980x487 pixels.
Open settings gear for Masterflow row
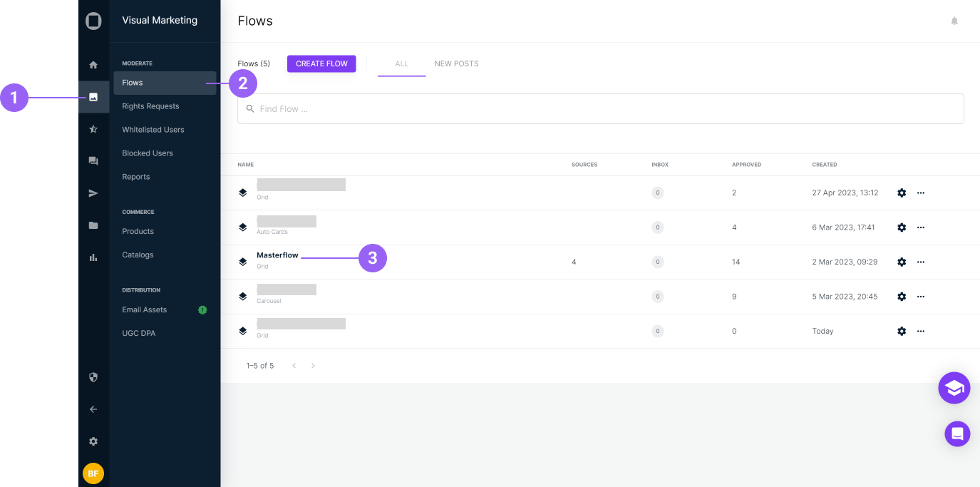click(x=902, y=262)
